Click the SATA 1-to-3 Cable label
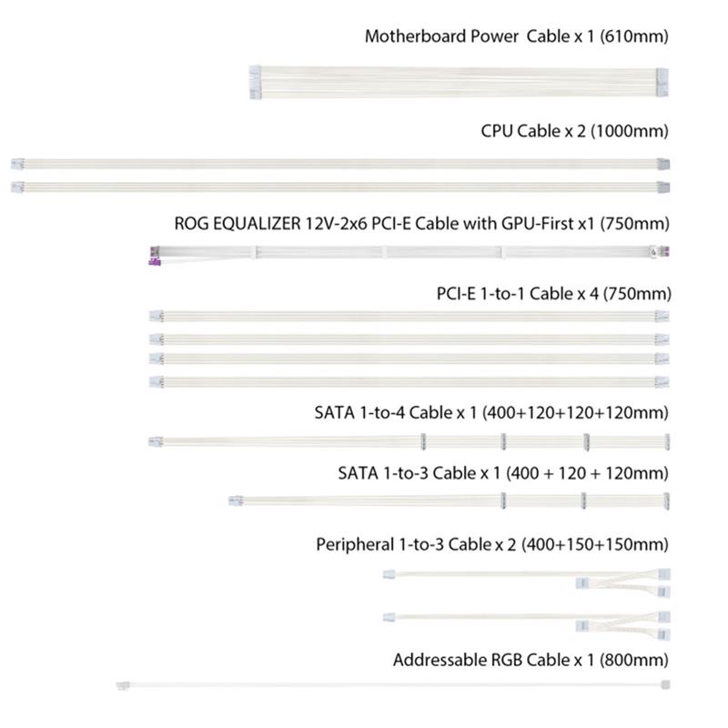 point(503,473)
